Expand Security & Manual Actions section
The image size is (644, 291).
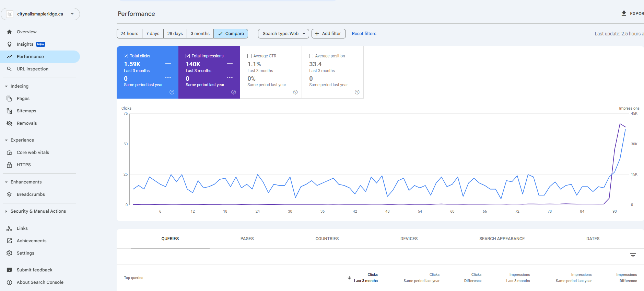(x=38, y=211)
